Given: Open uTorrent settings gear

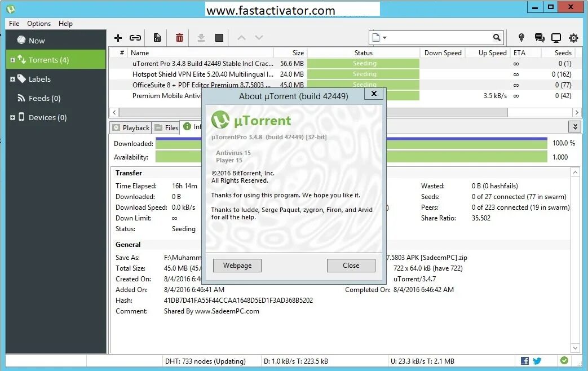Looking at the screenshot, I should click(x=573, y=37).
